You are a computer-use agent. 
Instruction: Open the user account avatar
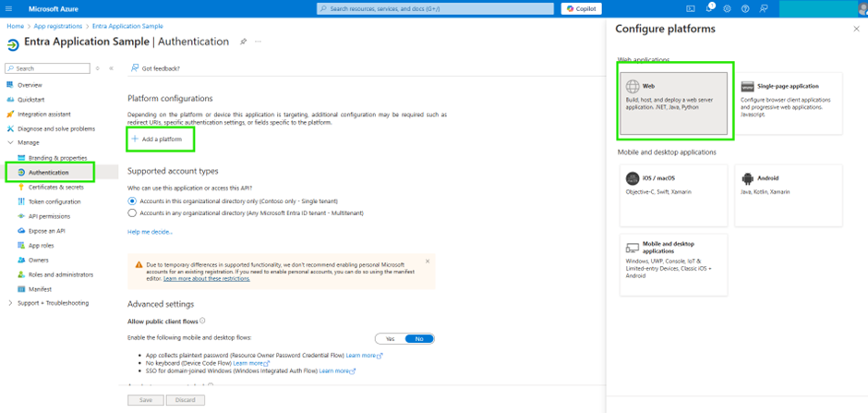coord(863,9)
